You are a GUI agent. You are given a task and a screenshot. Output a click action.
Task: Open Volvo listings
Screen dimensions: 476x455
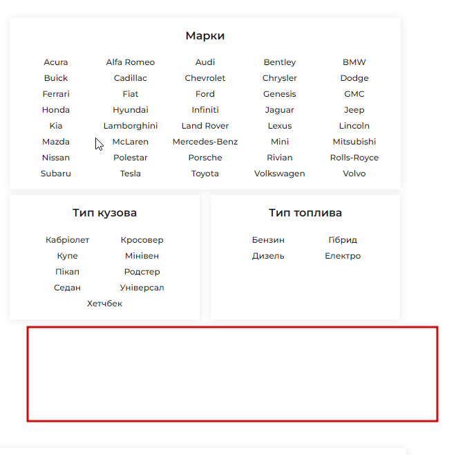tap(354, 174)
